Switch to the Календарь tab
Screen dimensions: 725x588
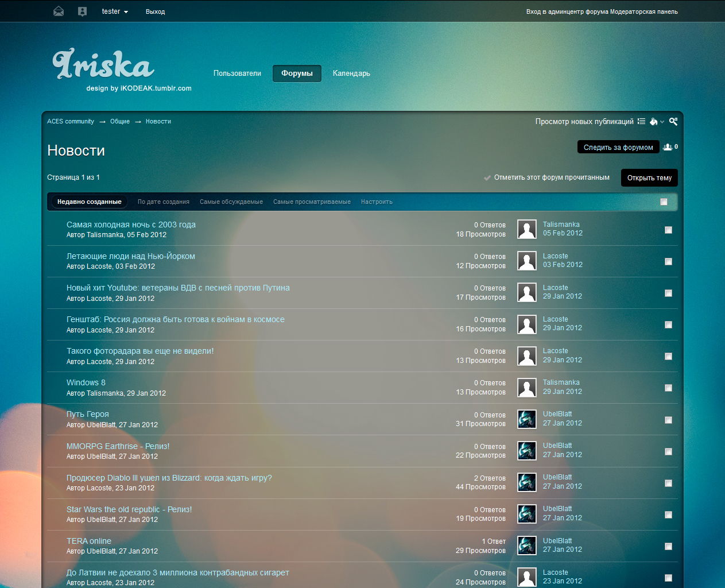(351, 73)
